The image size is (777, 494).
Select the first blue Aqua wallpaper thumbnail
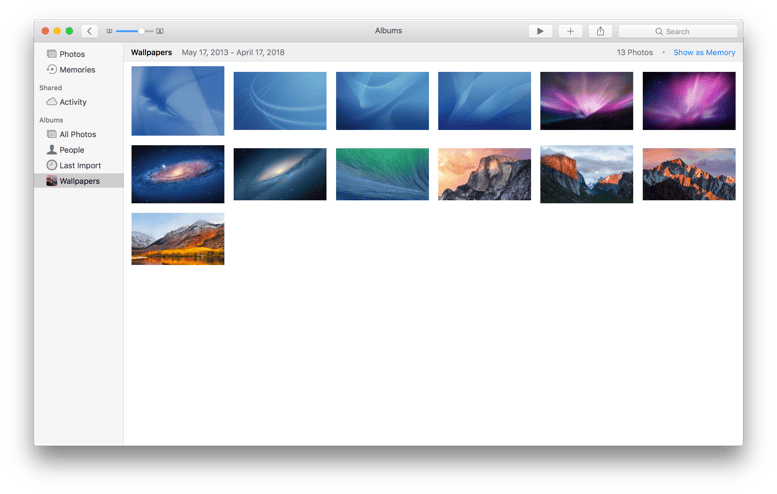[x=177, y=101]
